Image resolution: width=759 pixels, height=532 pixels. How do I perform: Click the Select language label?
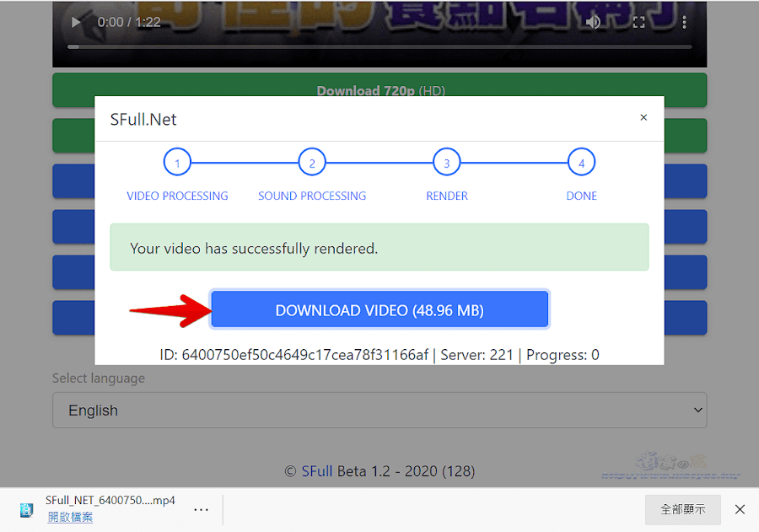99,378
